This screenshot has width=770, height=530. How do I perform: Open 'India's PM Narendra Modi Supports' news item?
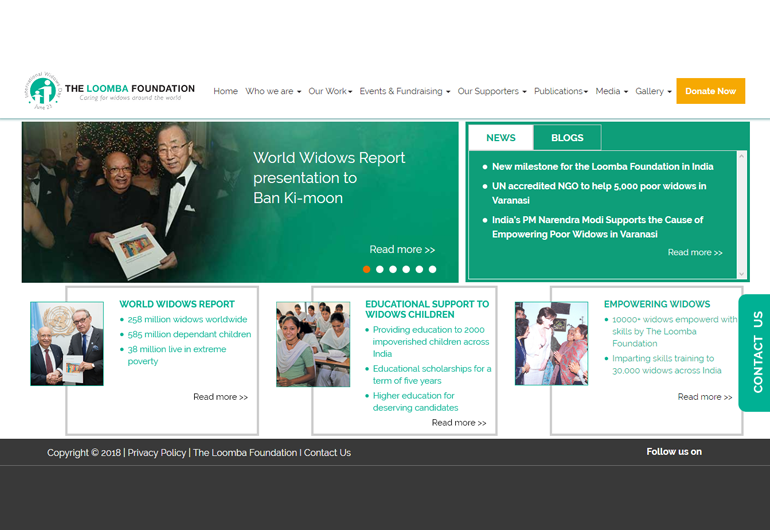[598, 227]
